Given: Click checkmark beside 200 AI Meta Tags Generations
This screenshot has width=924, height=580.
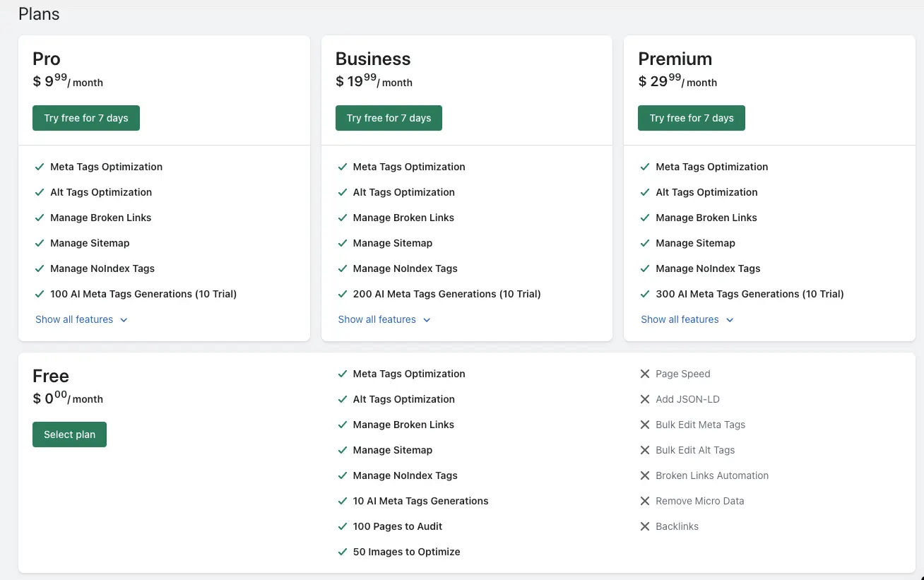Looking at the screenshot, I should (x=343, y=294).
